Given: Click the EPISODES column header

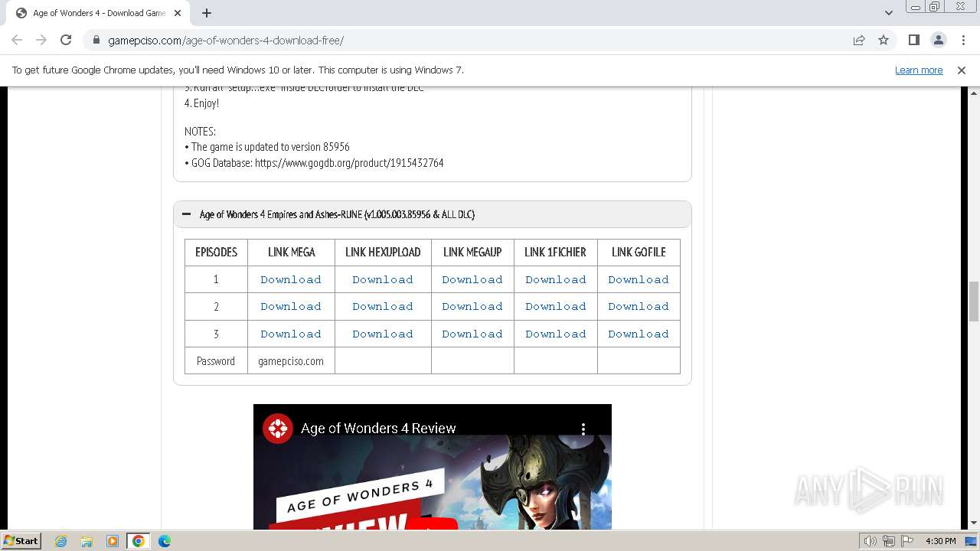Looking at the screenshot, I should coord(216,252).
